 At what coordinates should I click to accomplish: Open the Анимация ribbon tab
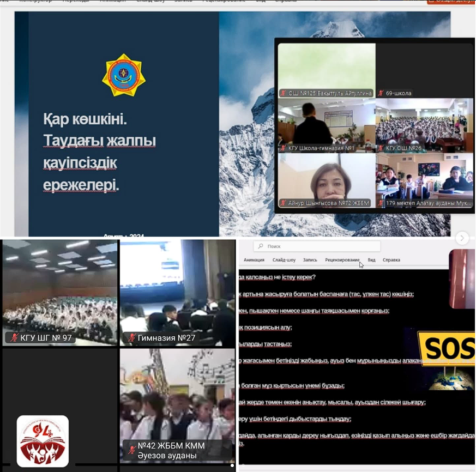(x=254, y=260)
